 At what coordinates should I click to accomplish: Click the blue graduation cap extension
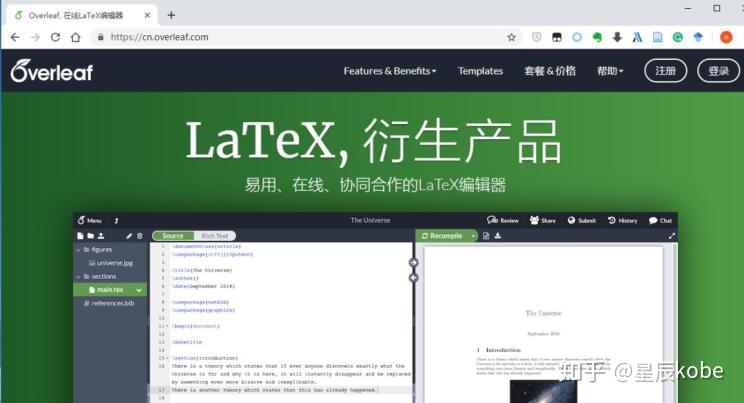pos(698,37)
